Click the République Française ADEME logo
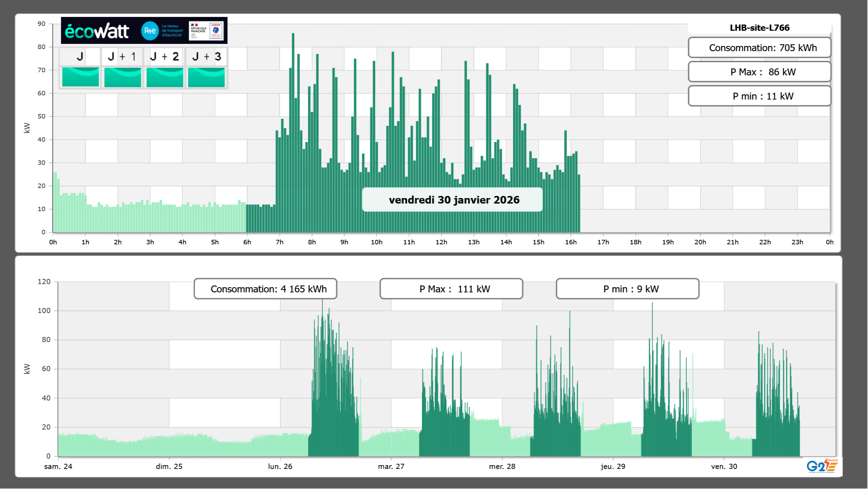This screenshot has height=489, width=868. pos(206,31)
